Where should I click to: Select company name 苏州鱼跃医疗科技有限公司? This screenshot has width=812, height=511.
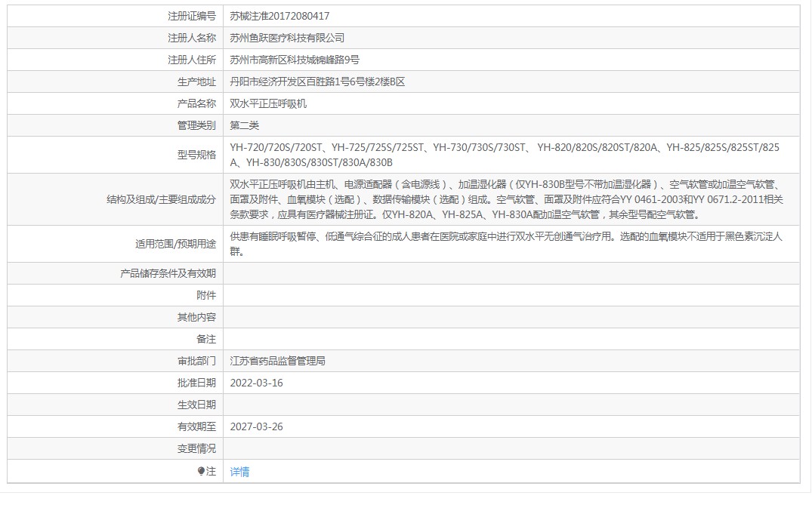coord(287,38)
